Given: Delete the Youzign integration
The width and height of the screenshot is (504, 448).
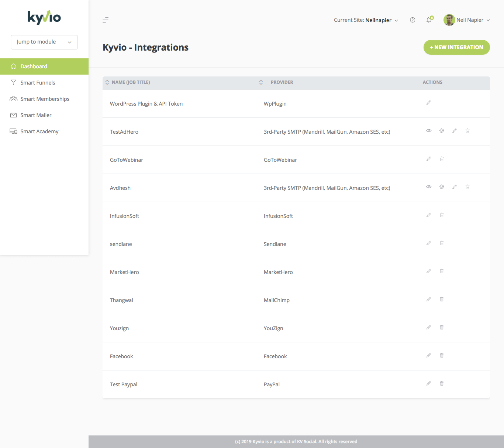Looking at the screenshot, I should click(x=442, y=327).
